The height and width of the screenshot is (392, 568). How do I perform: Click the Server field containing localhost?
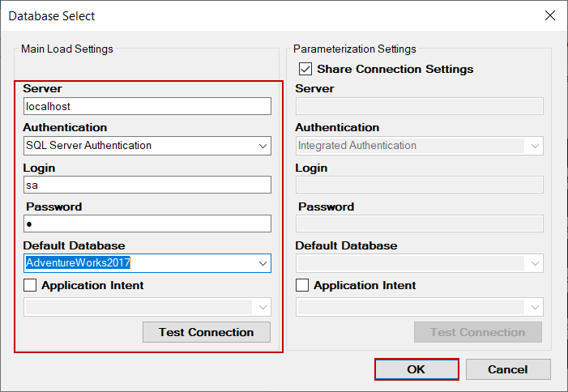tap(147, 106)
